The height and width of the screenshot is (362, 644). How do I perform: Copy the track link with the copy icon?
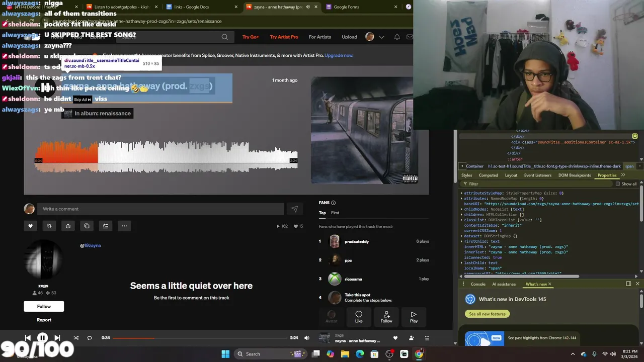(87, 226)
